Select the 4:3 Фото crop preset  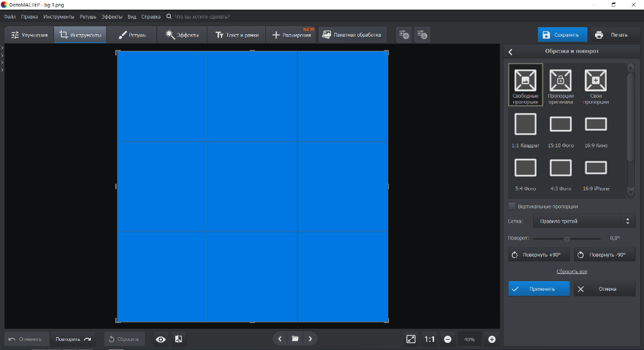tap(560, 168)
